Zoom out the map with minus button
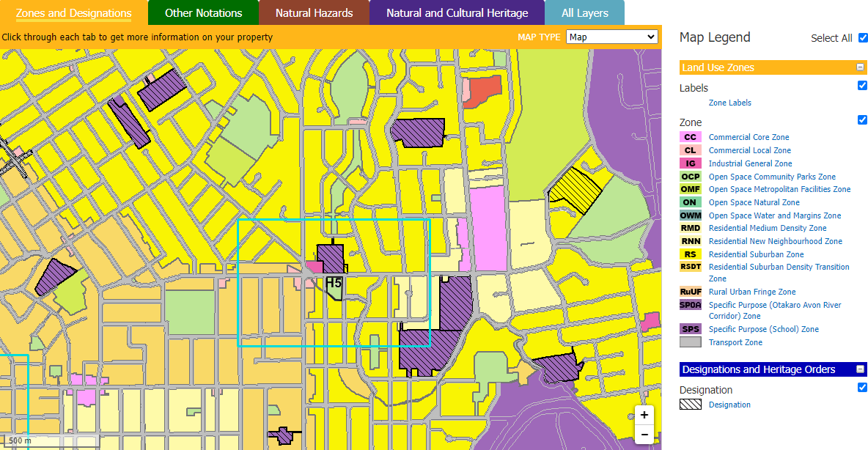Image resolution: width=868 pixels, height=450 pixels. [644, 435]
